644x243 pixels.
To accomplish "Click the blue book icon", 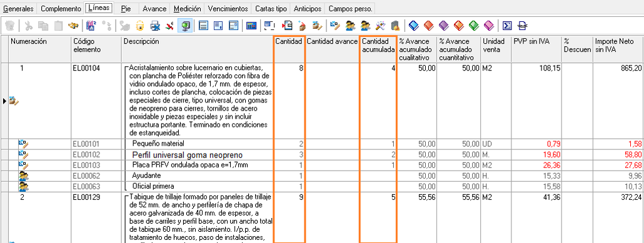I will click(413, 26).
